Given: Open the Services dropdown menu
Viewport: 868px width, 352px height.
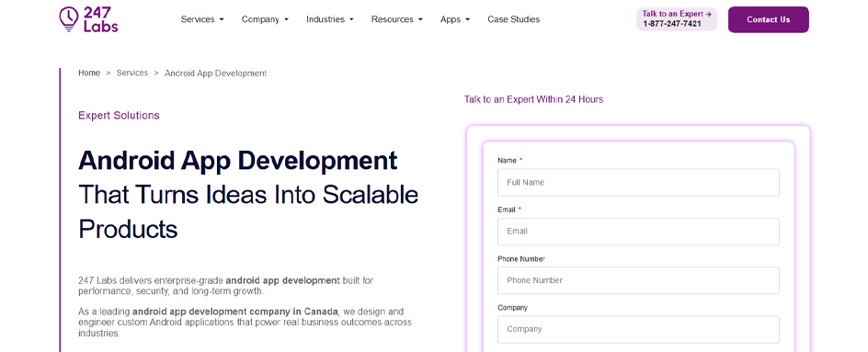Looking at the screenshot, I should (x=202, y=19).
